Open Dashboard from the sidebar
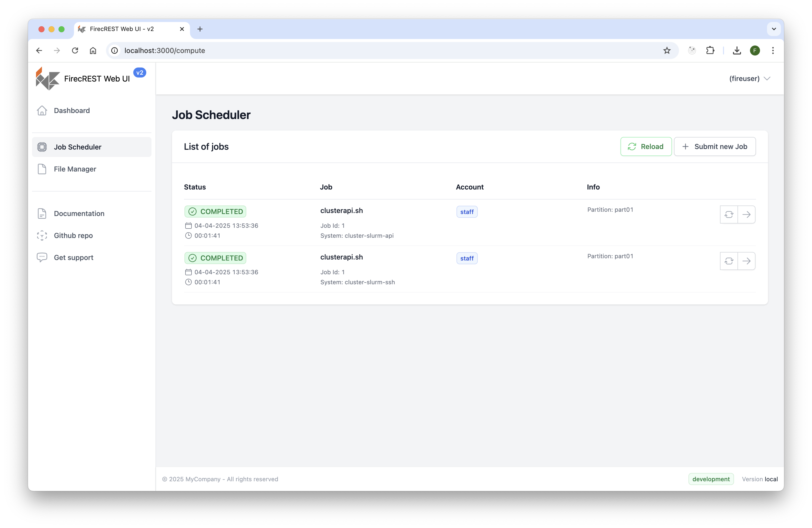The height and width of the screenshot is (528, 812). tap(91, 110)
